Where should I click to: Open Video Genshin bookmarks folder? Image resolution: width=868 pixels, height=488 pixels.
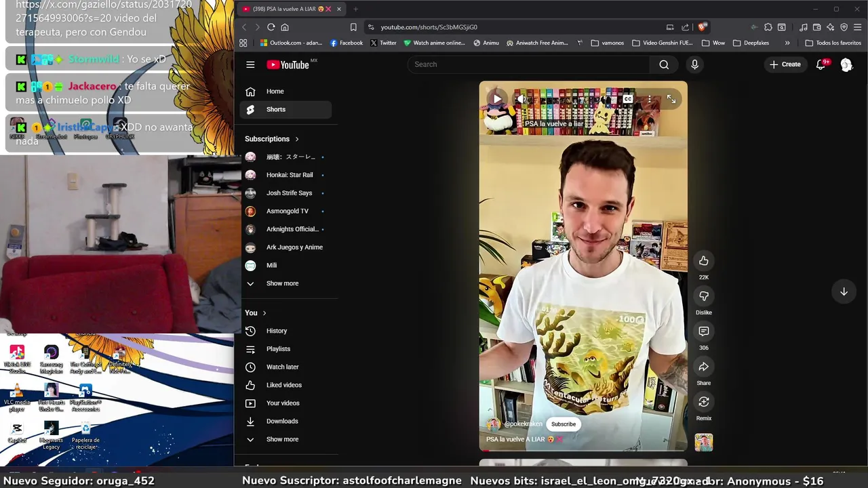pos(662,43)
